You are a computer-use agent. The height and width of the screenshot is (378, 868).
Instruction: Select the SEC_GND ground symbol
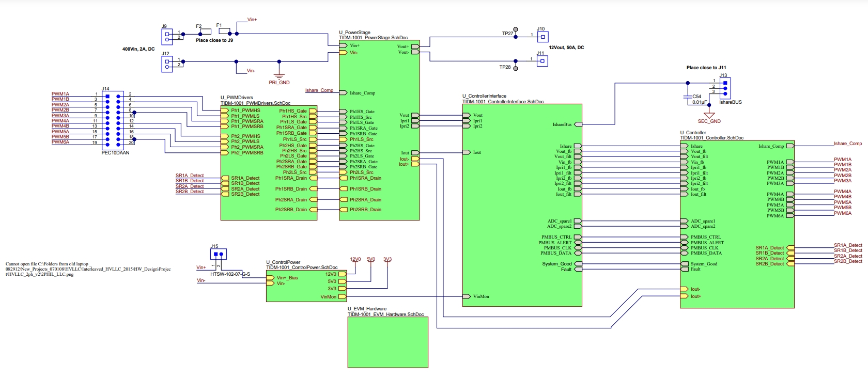click(x=709, y=115)
